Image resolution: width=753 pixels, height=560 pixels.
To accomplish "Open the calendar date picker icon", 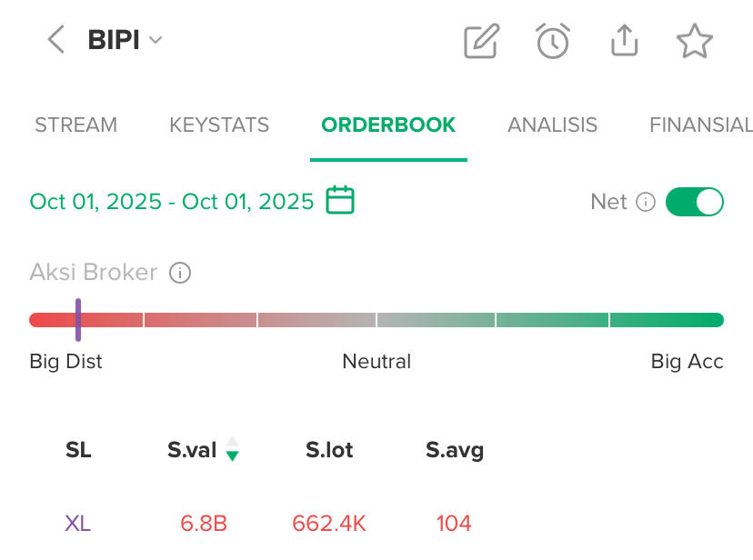I will pos(340,200).
